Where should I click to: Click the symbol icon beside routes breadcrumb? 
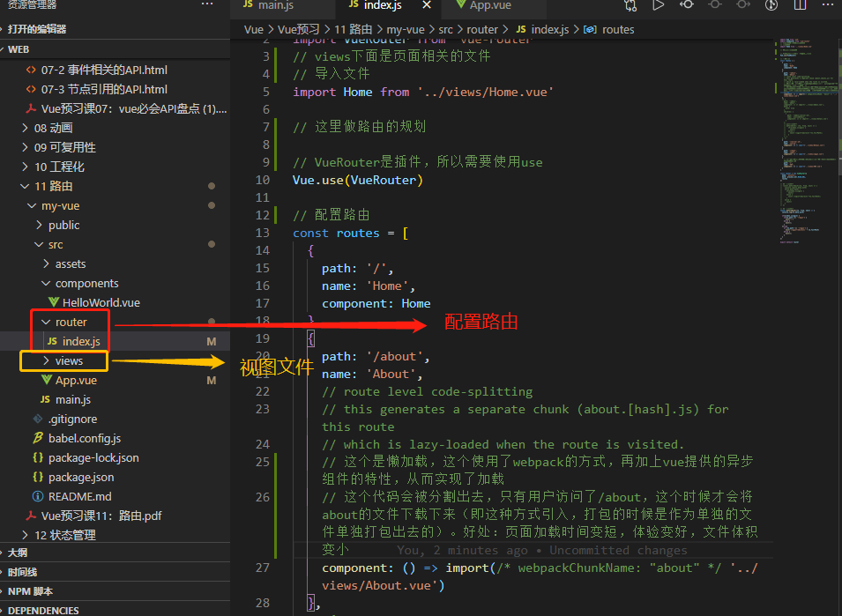(590, 29)
